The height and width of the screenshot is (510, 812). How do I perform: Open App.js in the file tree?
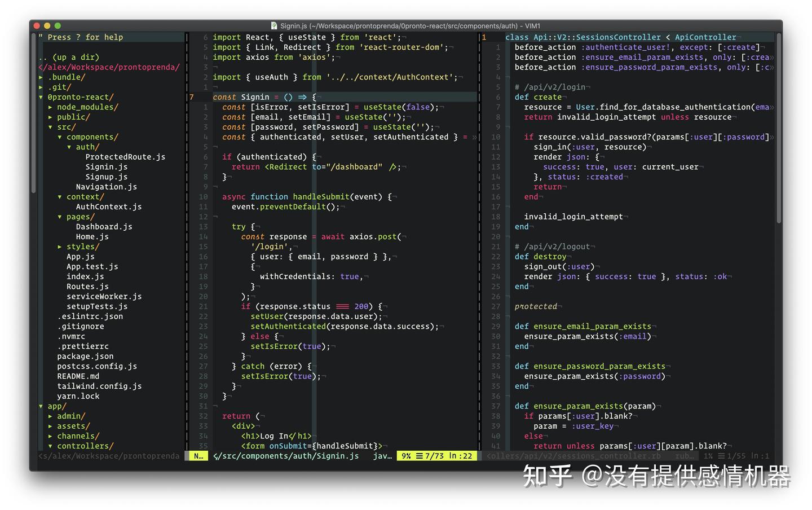click(81, 257)
